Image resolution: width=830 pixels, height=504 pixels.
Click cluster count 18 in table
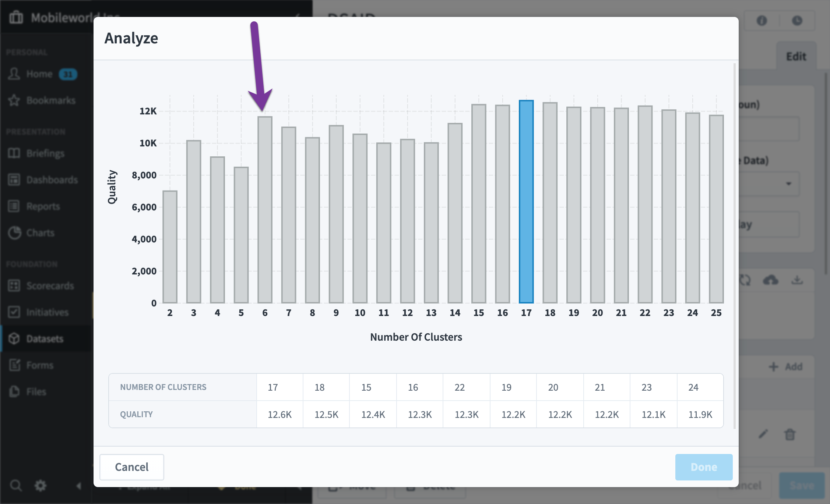(x=319, y=387)
